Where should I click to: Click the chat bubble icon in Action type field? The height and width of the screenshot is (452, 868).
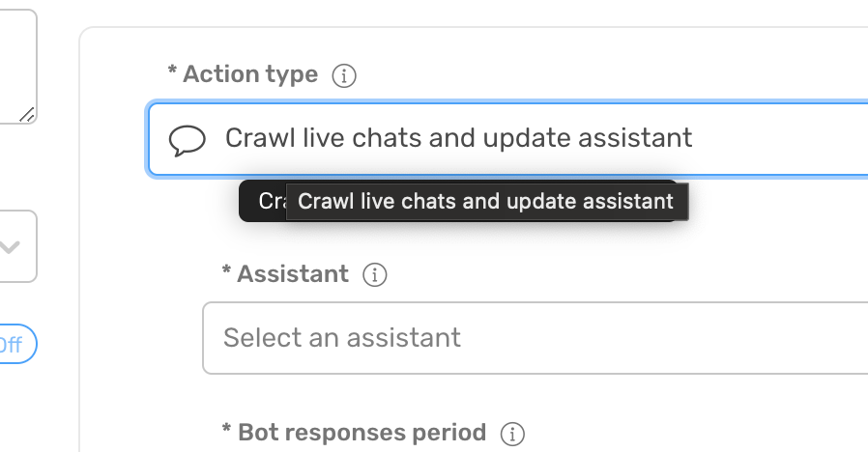coord(188,140)
